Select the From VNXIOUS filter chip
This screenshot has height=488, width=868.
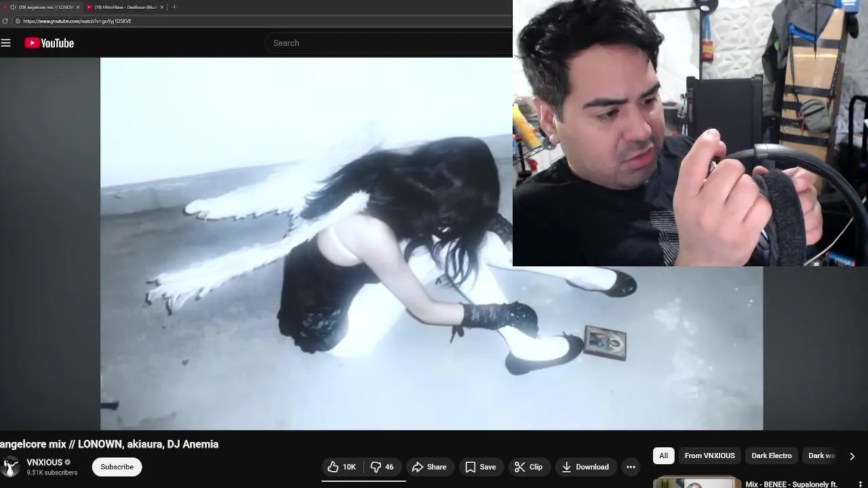[709, 455]
